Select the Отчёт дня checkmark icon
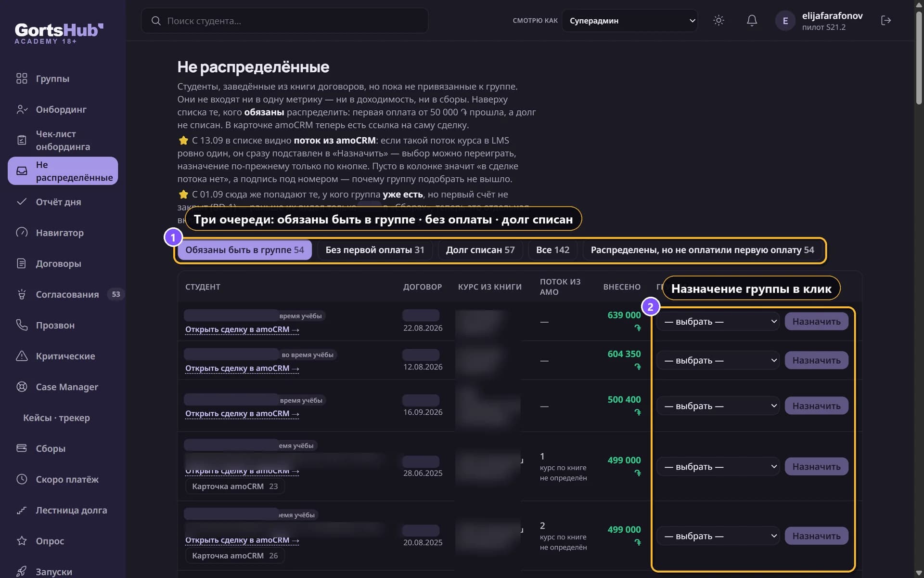924x578 pixels. click(x=22, y=202)
